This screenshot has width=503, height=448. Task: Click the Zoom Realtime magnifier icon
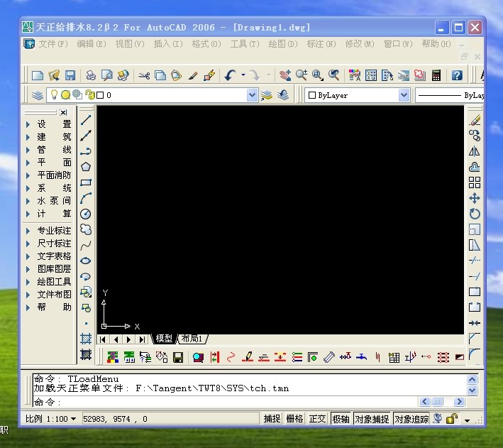[x=302, y=76]
